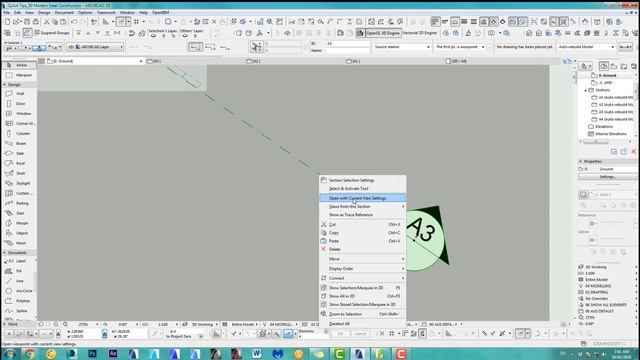
Task: Activate the Polyline tool
Action: click(x=19, y=301)
